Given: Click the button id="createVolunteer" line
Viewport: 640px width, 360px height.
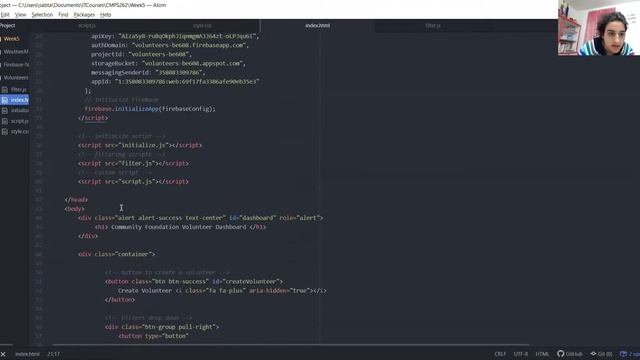Looking at the screenshot, I should pyautogui.click(x=194, y=282).
